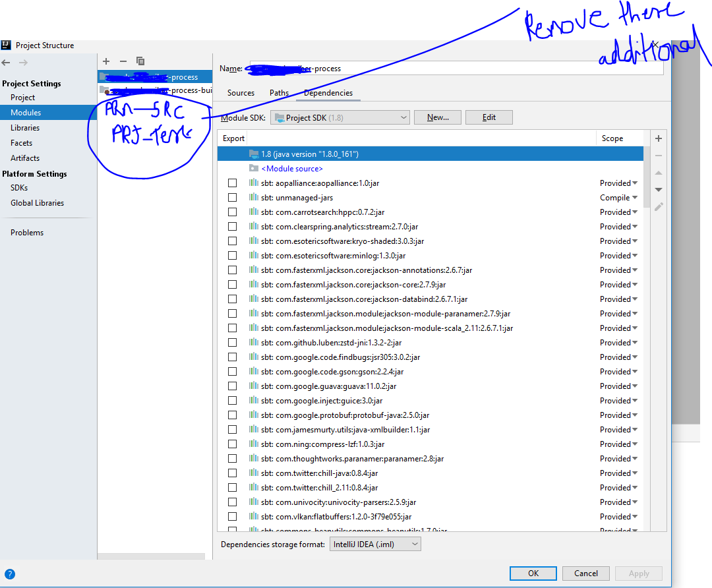Click the Apply button
The width and height of the screenshot is (712, 588).
(x=638, y=573)
